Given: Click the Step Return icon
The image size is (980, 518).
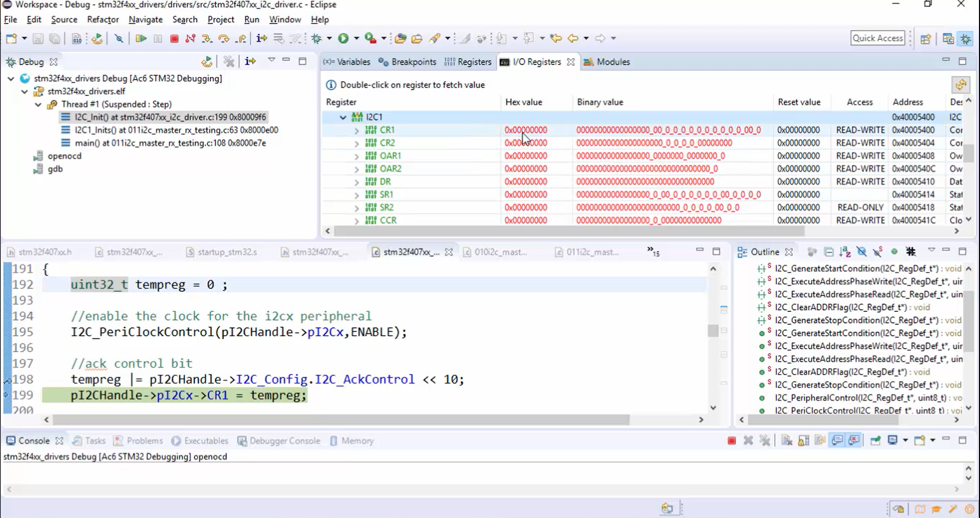Looking at the screenshot, I should [241, 38].
